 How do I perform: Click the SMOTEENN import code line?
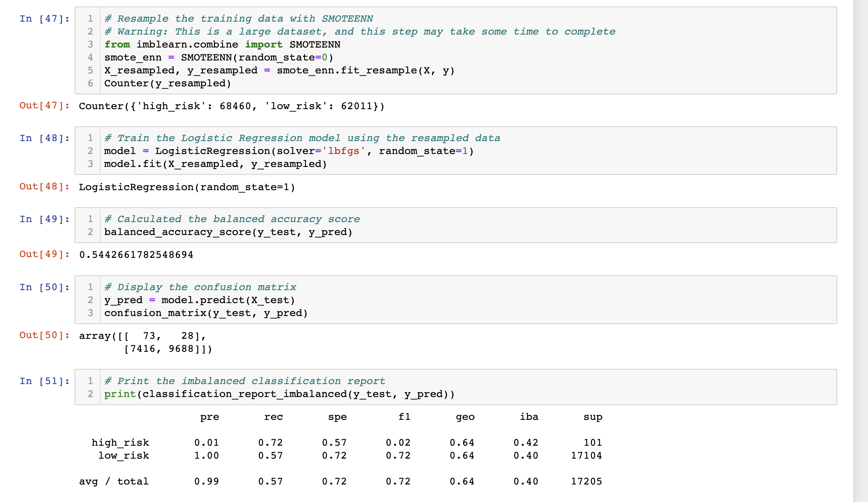[x=220, y=44]
